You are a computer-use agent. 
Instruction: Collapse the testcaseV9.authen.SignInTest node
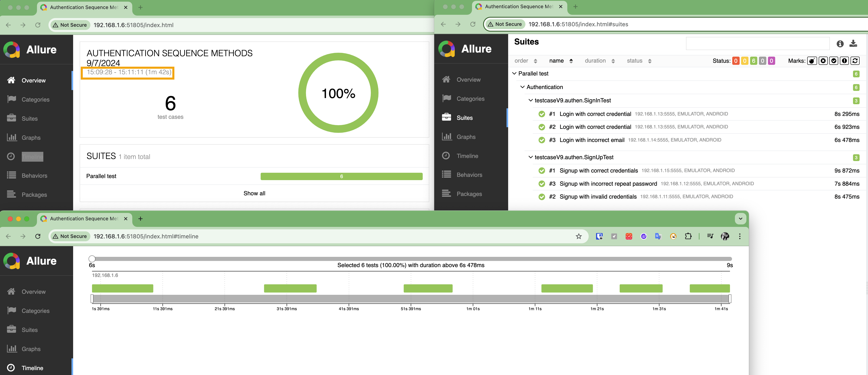click(x=531, y=100)
